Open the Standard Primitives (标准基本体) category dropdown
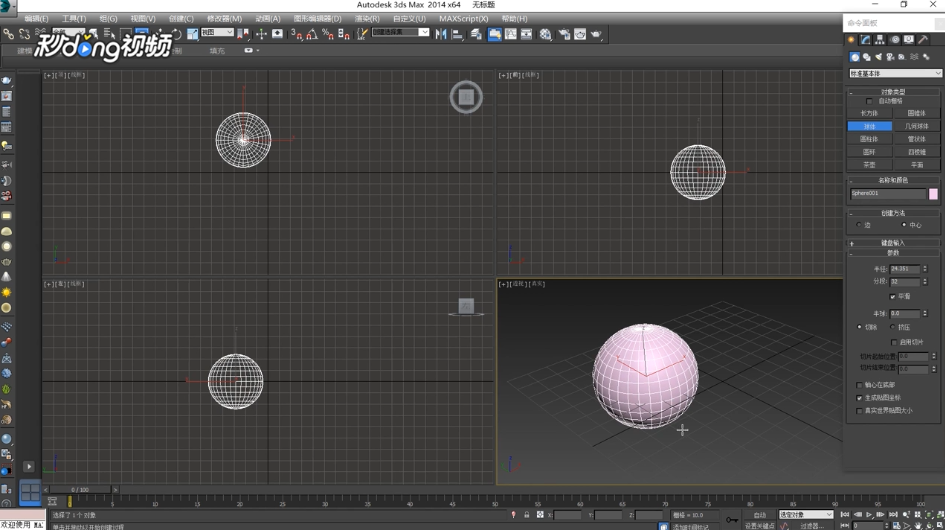The image size is (945, 530). tap(895, 73)
